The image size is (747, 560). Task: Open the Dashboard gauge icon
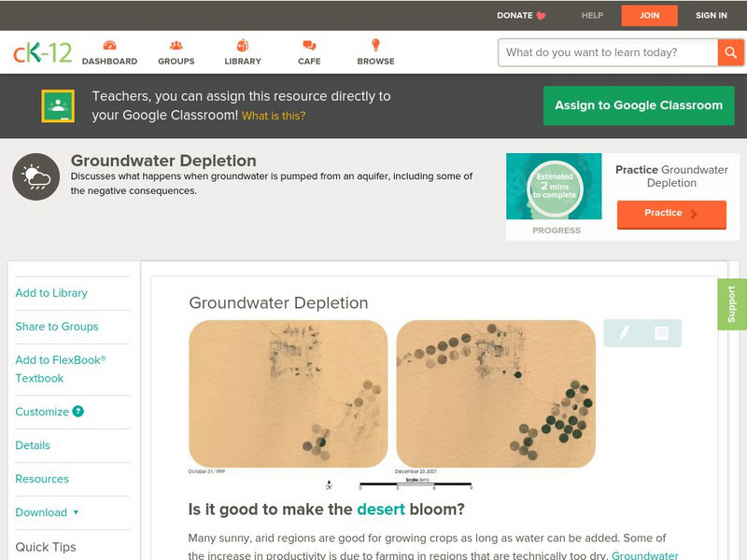[x=109, y=45]
